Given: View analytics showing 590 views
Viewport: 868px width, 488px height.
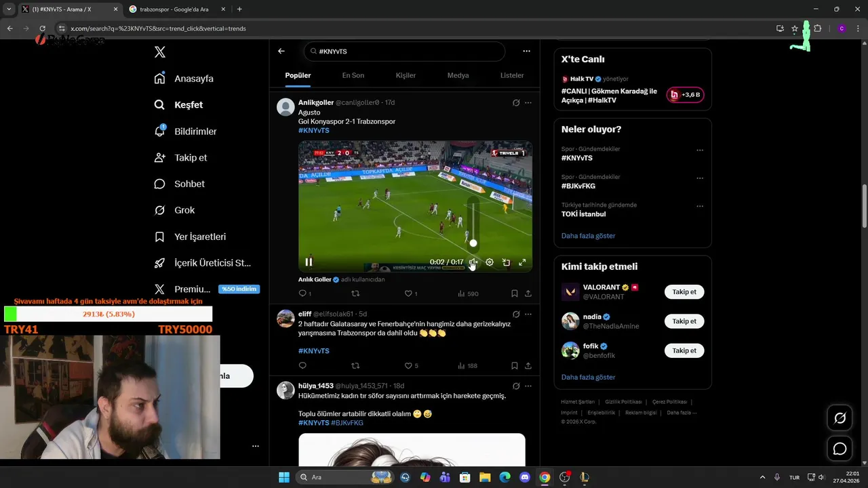Looking at the screenshot, I should pos(468,293).
